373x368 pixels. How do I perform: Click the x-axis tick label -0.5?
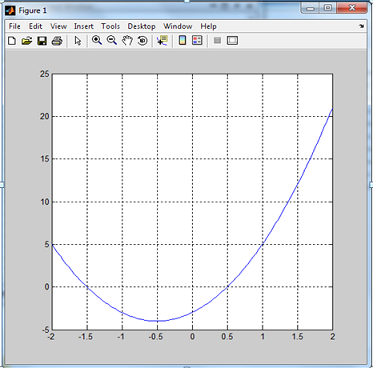point(156,337)
